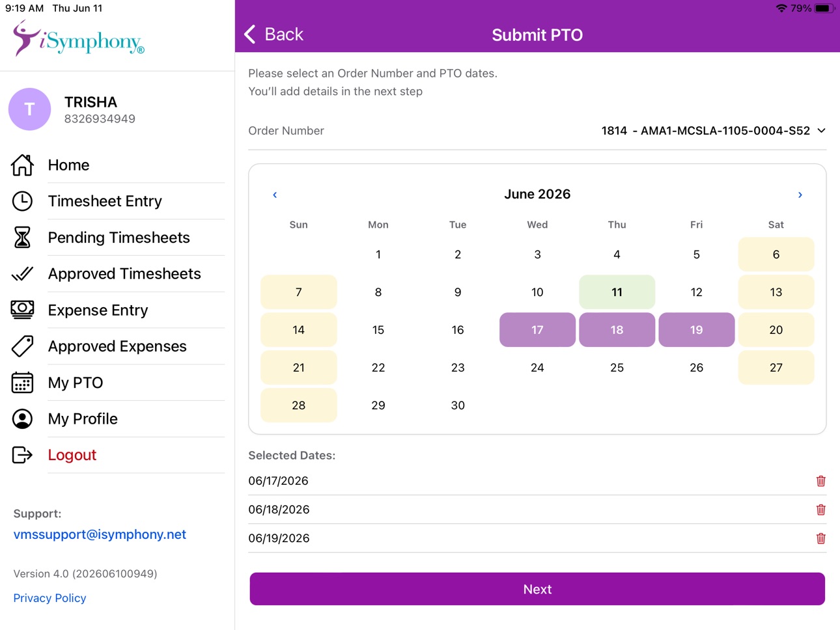Click the My Profile person icon
The width and height of the screenshot is (840, 630).
[22, 419]
